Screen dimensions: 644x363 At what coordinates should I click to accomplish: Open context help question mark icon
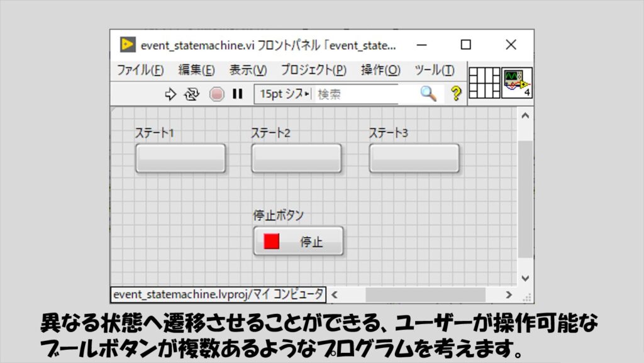click(x=456, y=94)
